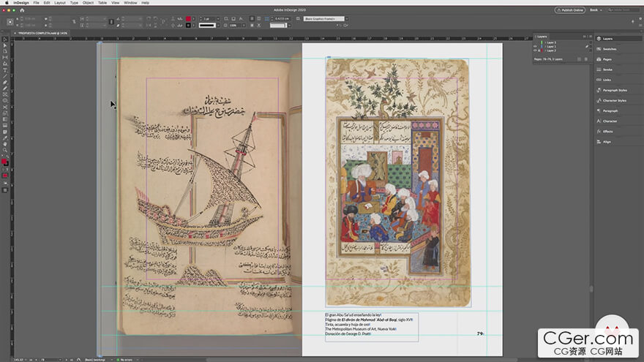The image size is (644, 362).
Task: Open the Pages panel
Action: point(618,59)
